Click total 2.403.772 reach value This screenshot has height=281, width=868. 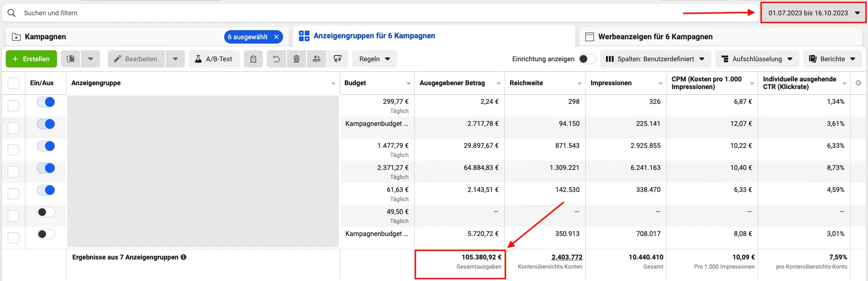567,257
